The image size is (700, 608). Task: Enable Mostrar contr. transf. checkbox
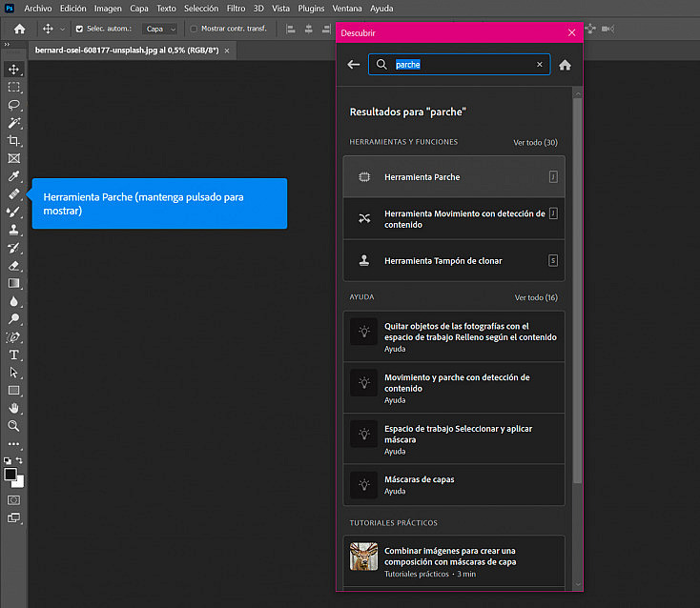[x=194, y=29]
